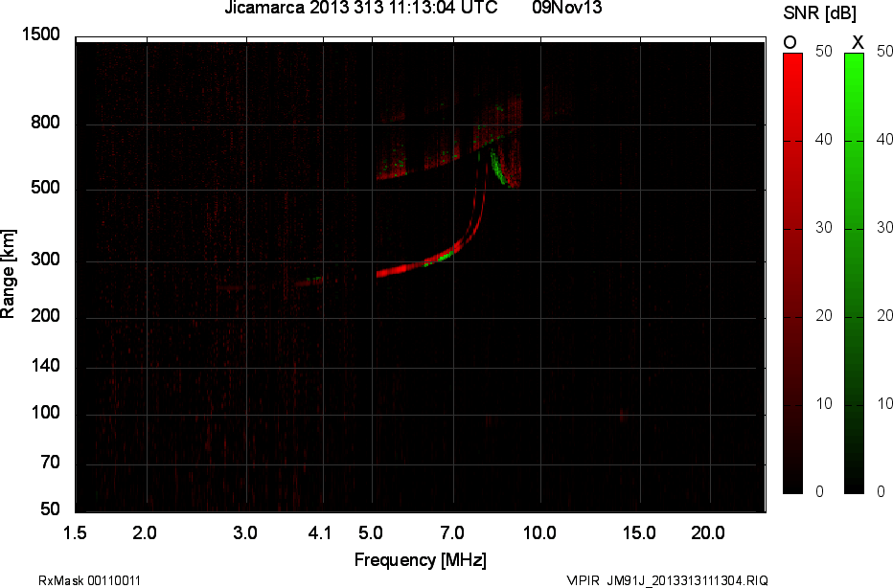
Task: Click the faint red echo near 4.1 MHz
Action: (x=309, y=282)
